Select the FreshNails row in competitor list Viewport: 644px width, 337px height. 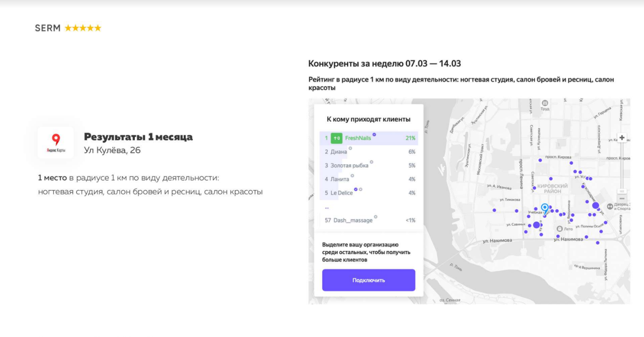(x=368, y=138)
